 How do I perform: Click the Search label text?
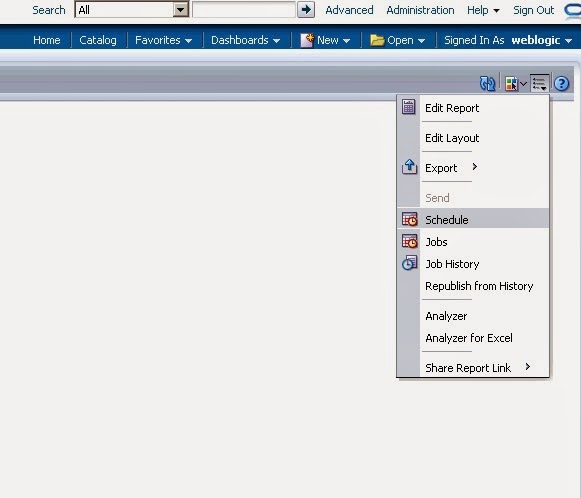click(x=49, y=10)
